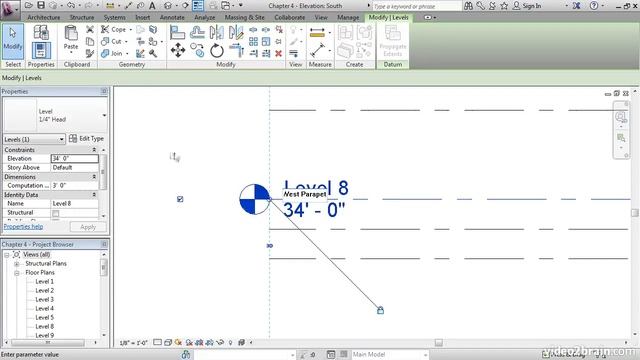Screen dimensions: 640x360
Task: Select the Scale tool
Action: [266, 41]
